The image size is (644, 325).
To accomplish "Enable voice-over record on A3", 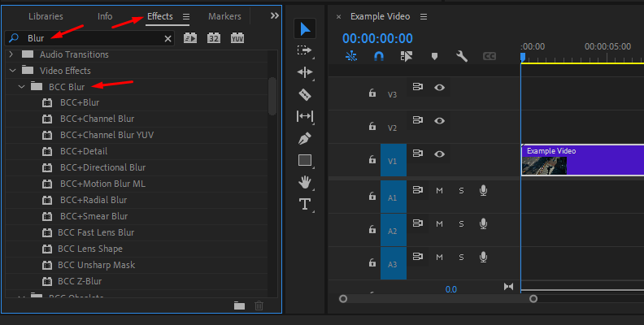I will [x=484, y=257].
